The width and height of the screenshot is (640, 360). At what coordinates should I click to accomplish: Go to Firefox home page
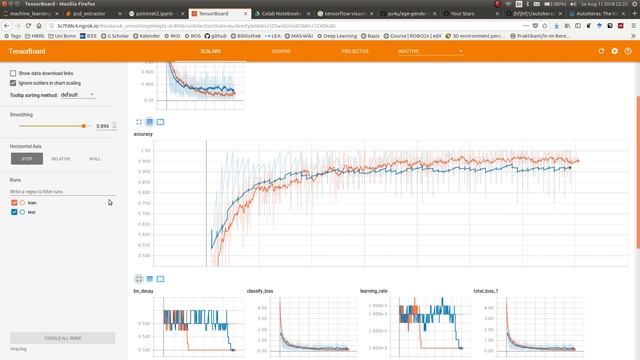point(39,26)
